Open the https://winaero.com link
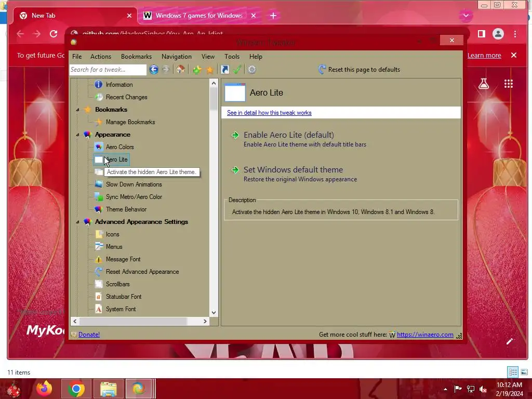Image resolution: width=532 pixels, height=399 pixels. (x=425, y=335)
